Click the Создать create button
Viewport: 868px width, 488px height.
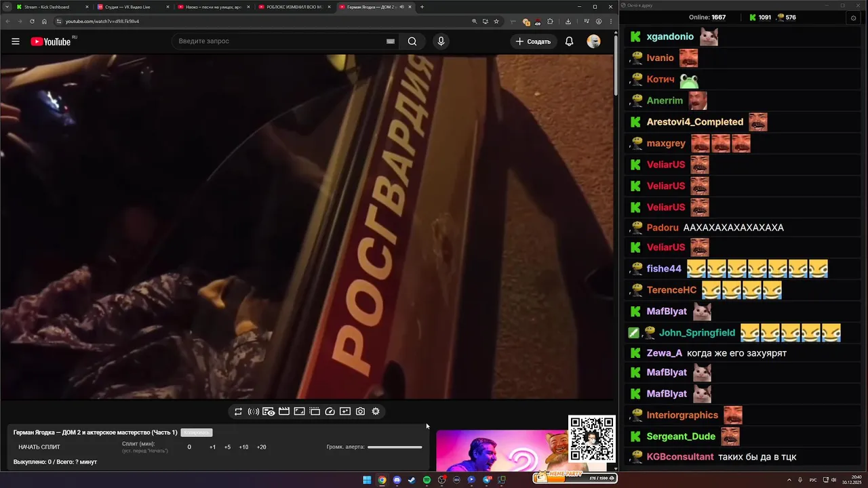click(533, 41)
